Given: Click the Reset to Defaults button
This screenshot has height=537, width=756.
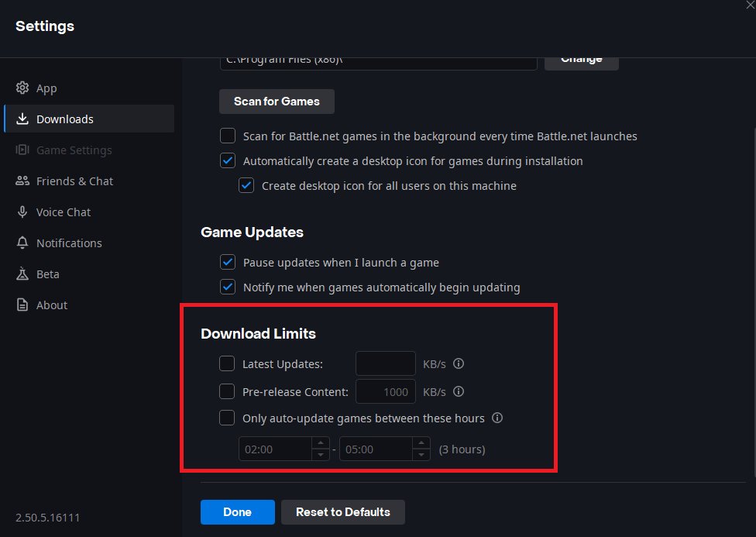Looking at the screenshot, I should [x=343, y=512].
